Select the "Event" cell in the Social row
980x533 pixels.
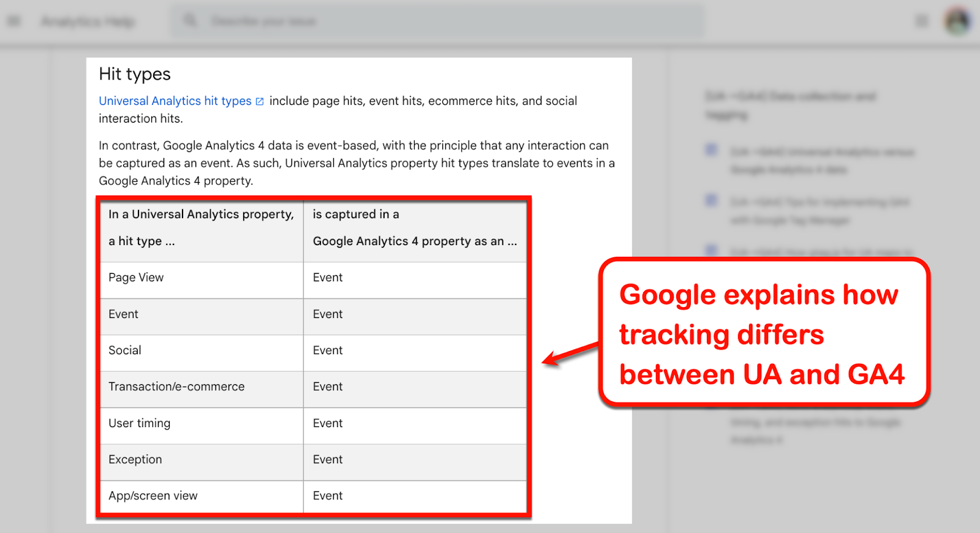click(415, 353)
